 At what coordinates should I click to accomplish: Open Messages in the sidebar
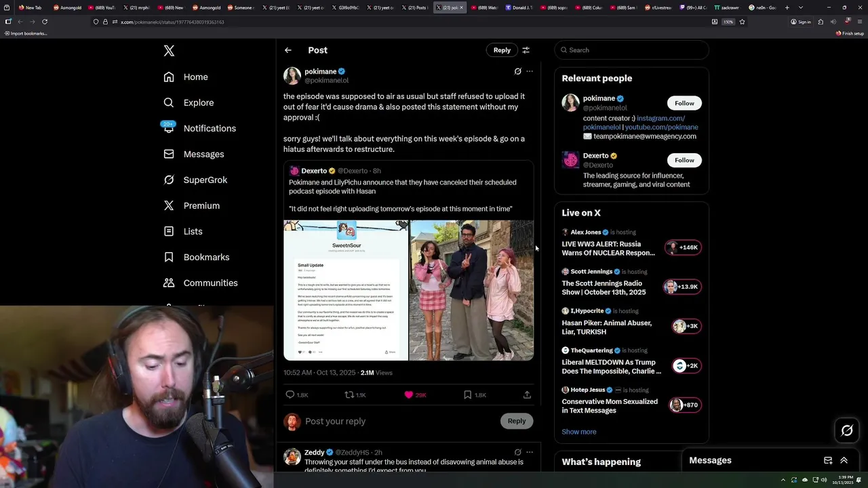tap(193, 154)
